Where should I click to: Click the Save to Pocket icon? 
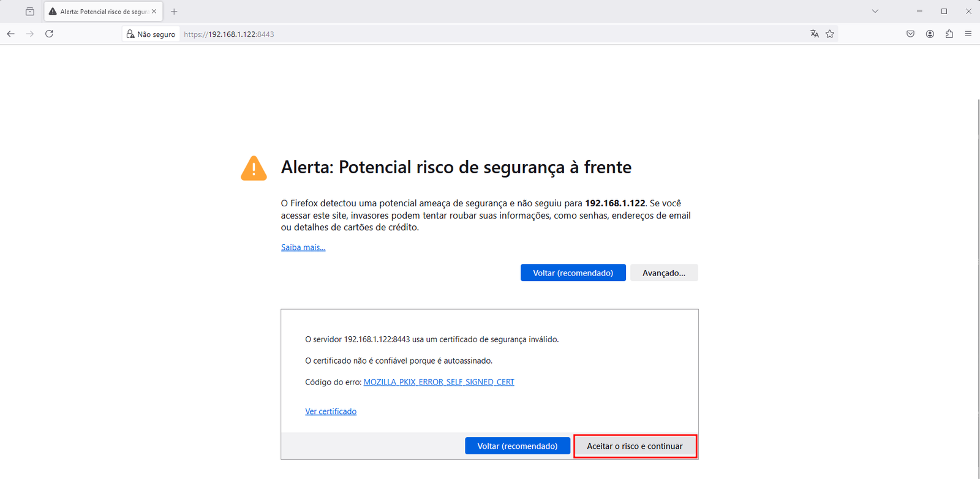[910, 34]
